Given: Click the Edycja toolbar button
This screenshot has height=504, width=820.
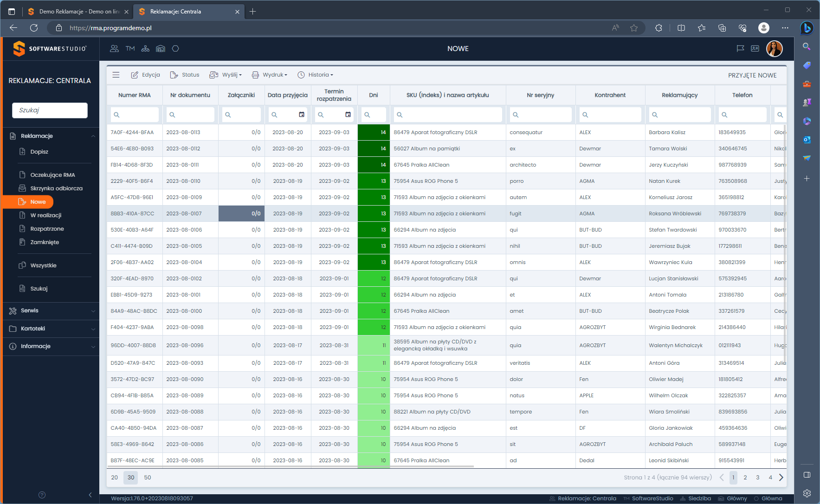Looking at the screenshot, I should point(146,75).
